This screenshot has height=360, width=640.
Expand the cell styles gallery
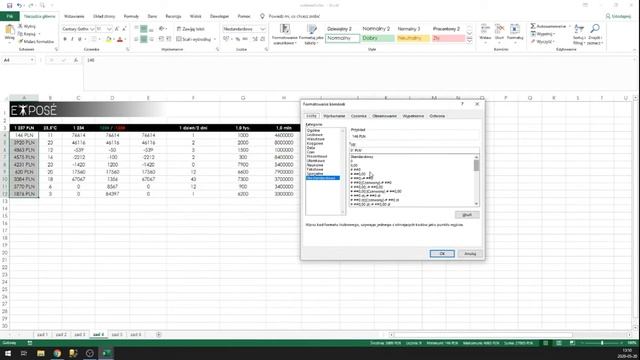(x=469, y=40)
